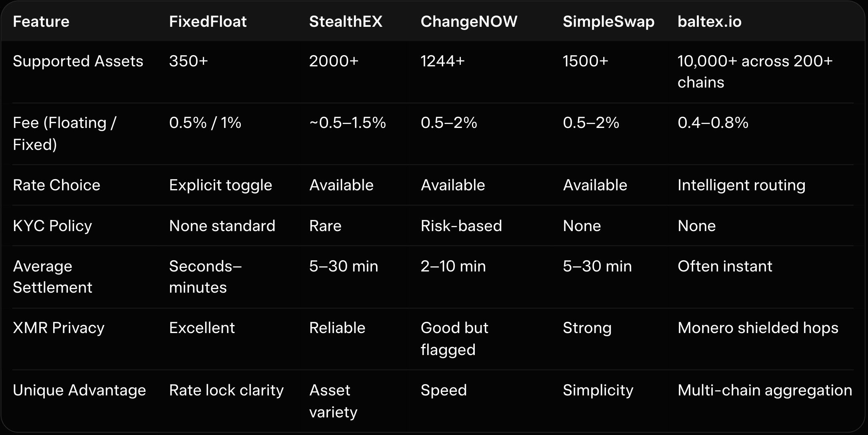
Task: Select the "Rate lock clarity" cell
Action: [x=226, y=390]
